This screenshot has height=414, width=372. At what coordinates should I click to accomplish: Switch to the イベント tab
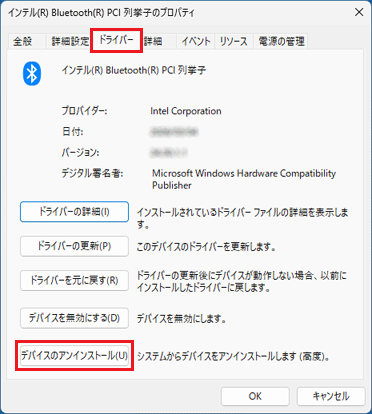tap(196, 41)
